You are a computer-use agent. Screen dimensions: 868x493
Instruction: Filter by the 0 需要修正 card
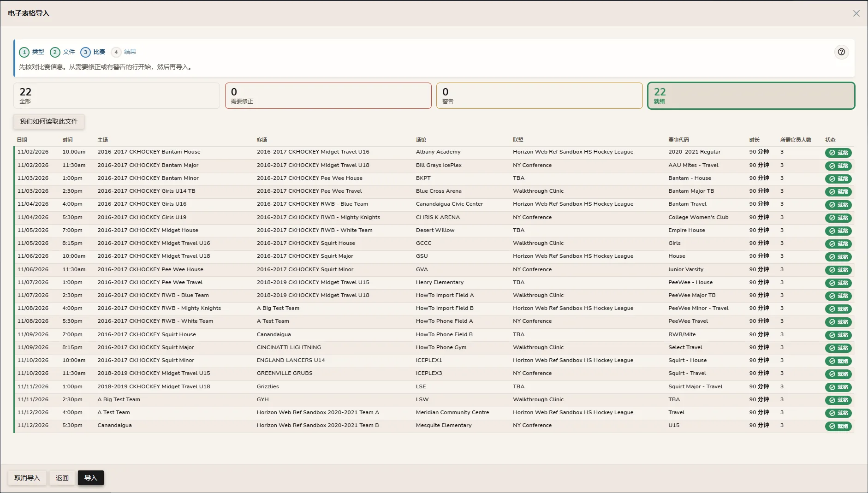pyautogui.click(x=328, y=96)
